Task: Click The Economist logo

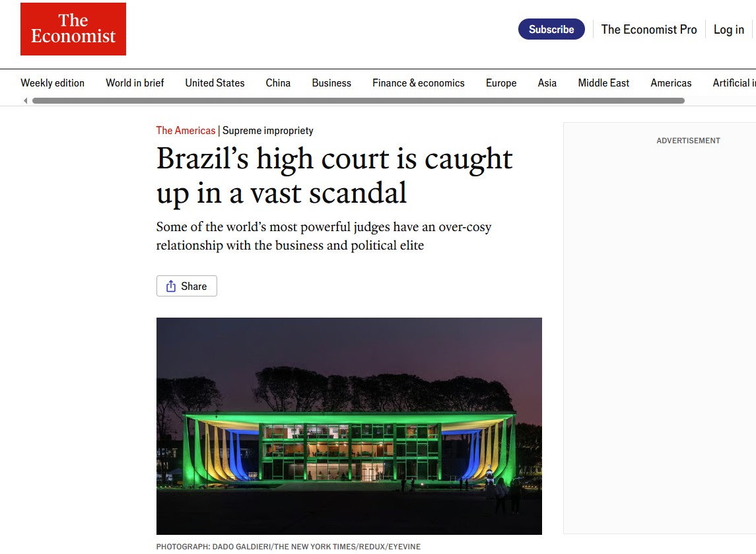Action: [x=73, y=29]
